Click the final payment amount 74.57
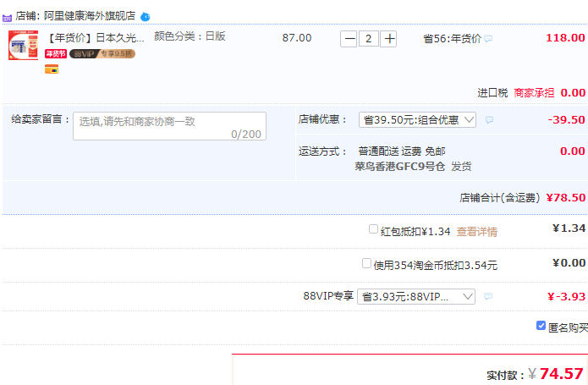This screenshot has height=385, width=588. click(x=561, y=373)
